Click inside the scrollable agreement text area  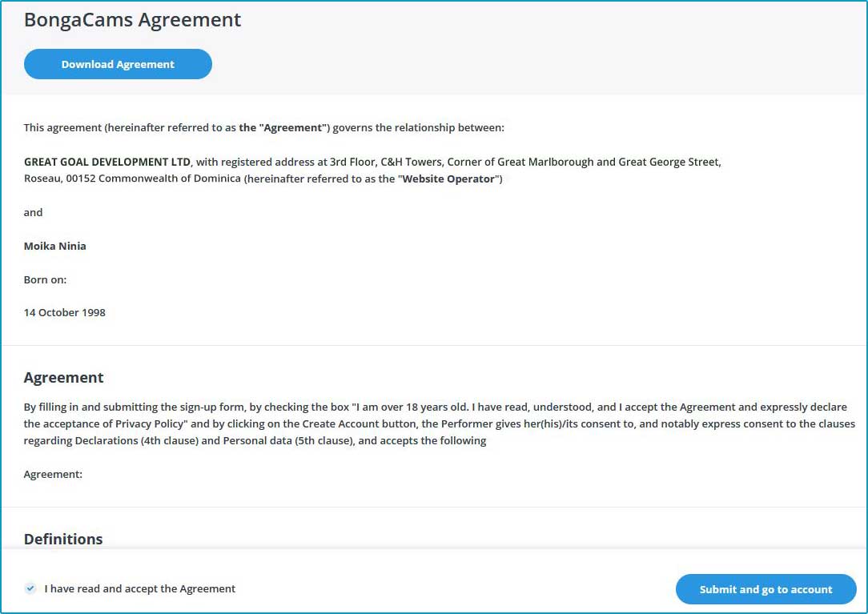434,320
